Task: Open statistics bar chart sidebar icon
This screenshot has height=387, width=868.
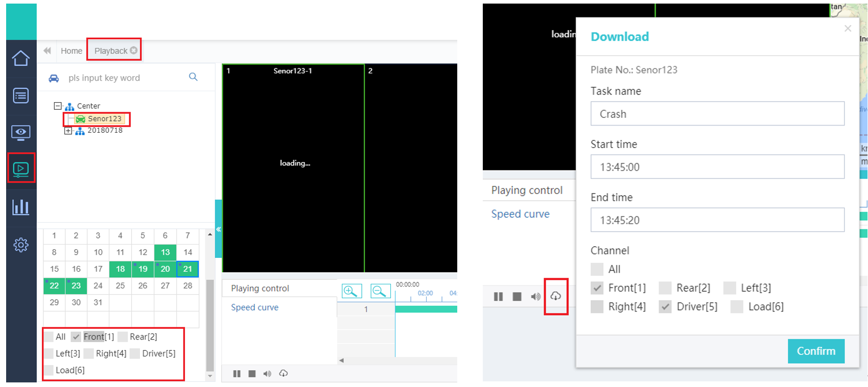Action: click(20, 207)
